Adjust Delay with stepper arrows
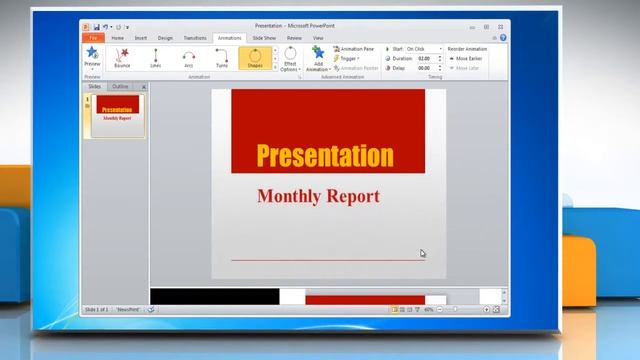 [x=440, y=68]
